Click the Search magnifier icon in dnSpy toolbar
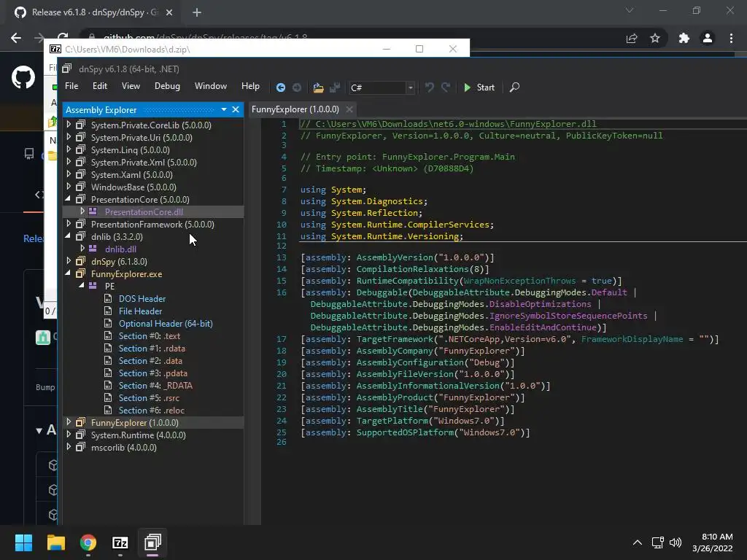 point(514,87)
